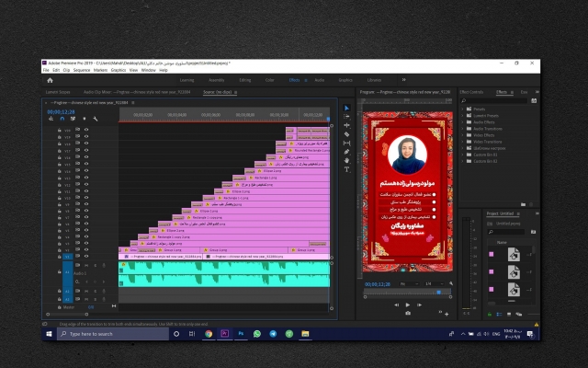Select the Razor tool
The height and width of the screenshot is (368, 588).
click(346, 134)
